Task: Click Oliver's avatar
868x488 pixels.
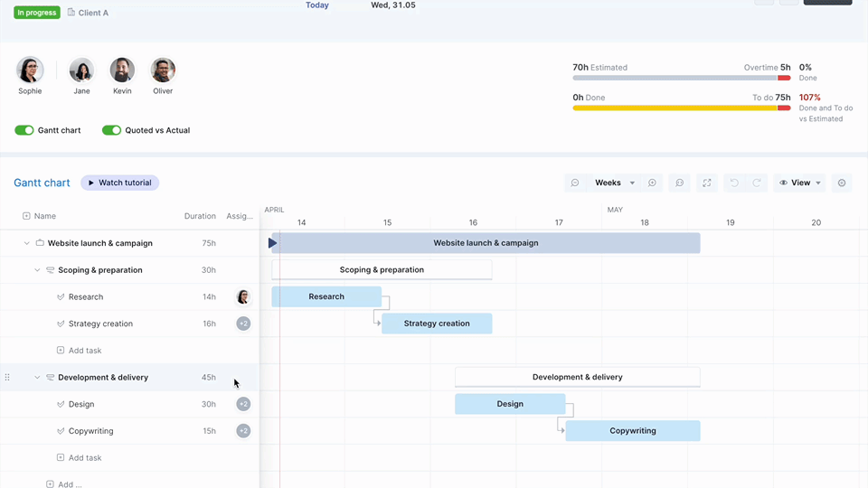Action: (x=163, y=70)
